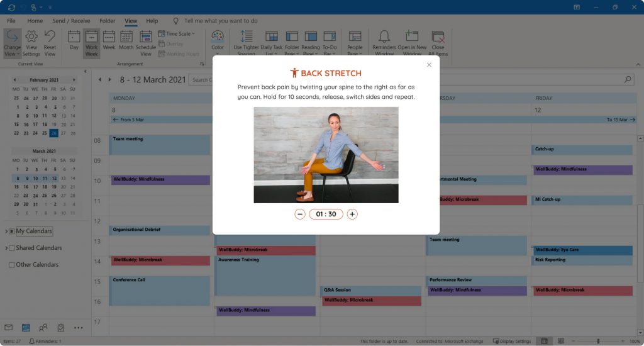Open To-Do Bar dropdown
The height and width of the screenshot is (346, 644).
(330, 43)
